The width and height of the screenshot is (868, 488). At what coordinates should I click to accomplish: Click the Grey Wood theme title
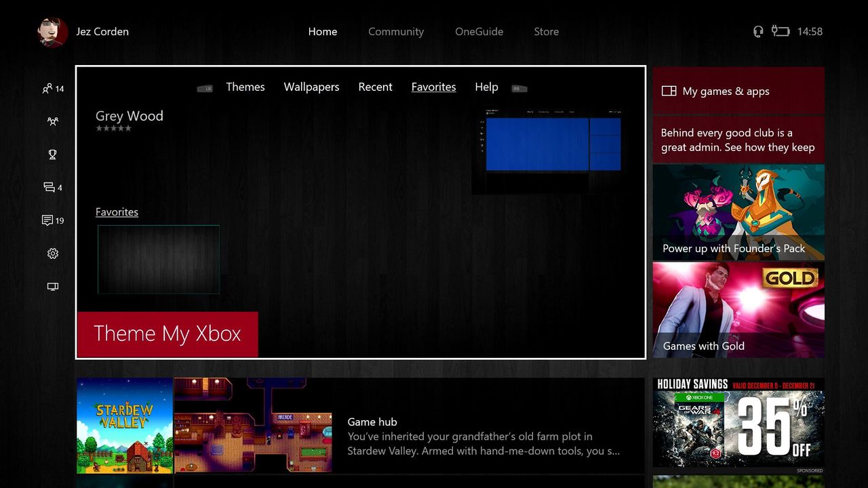[130, 116]
